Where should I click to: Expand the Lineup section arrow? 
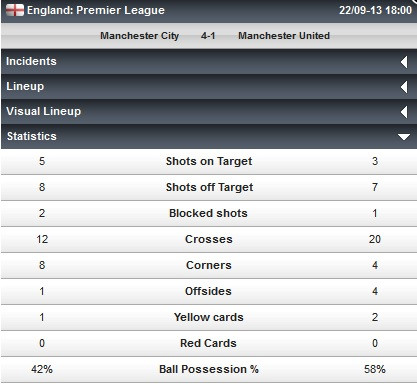point(404,87)
